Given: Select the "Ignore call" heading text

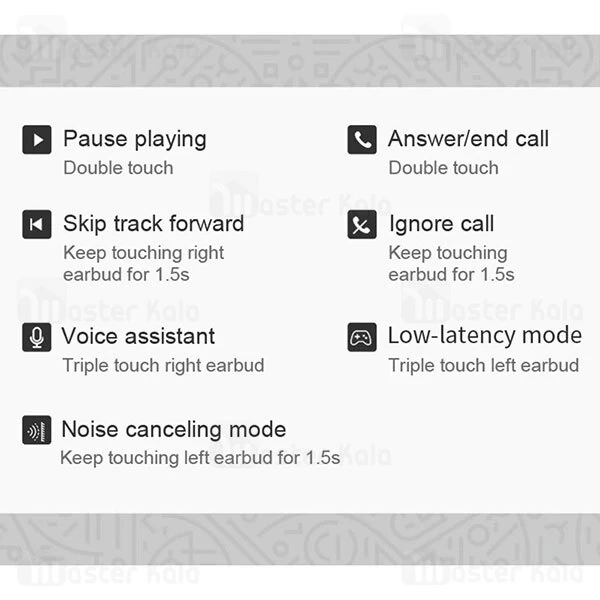Looking at the screenshot, I should click(x=441, y=223).
